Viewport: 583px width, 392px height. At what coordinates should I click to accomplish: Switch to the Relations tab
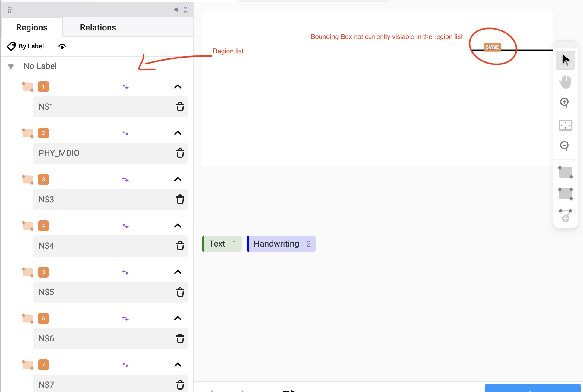click(x=98, y=27)
